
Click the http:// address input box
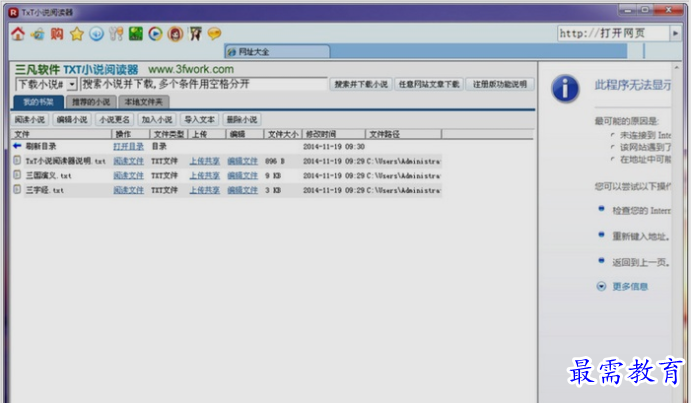coord(613,34)
